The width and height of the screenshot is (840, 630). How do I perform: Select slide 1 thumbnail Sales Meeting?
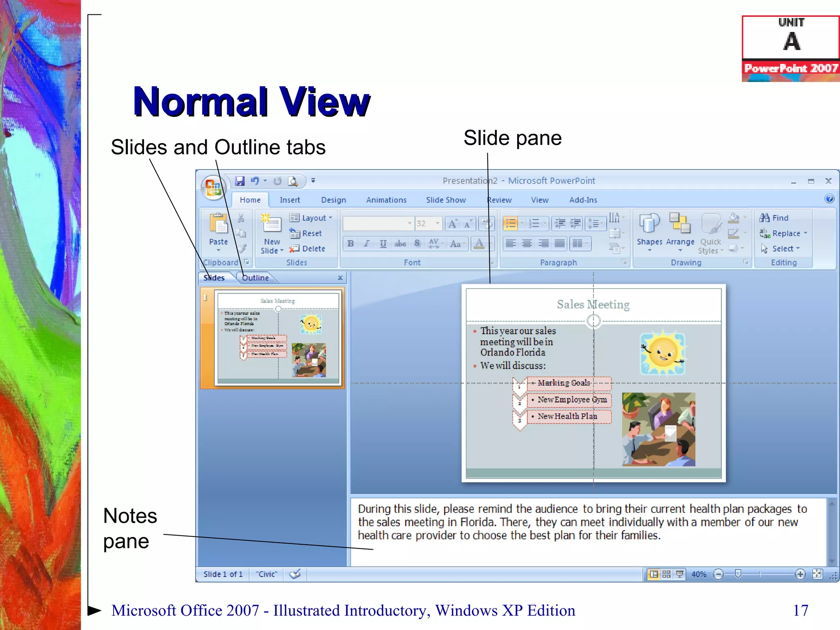(278, 338)
